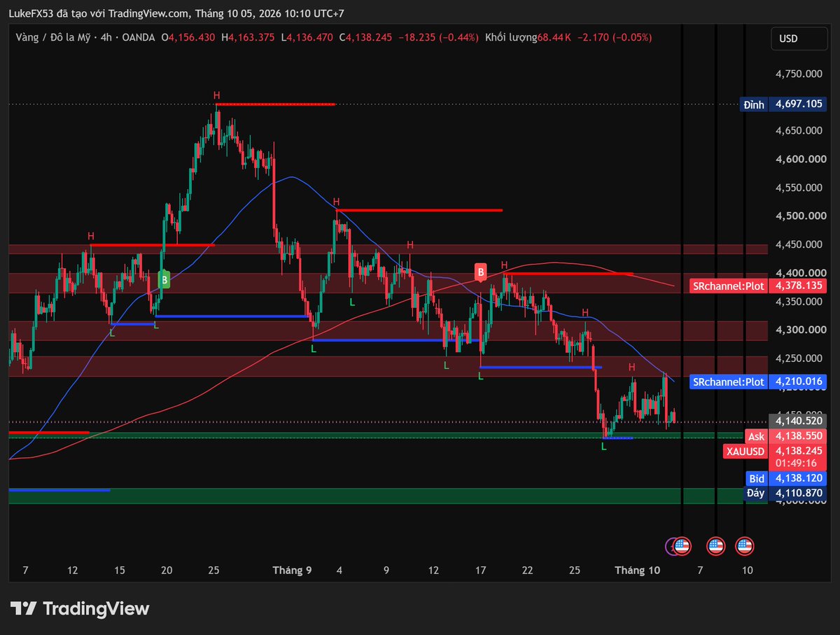Click the Ask 4,138.550 label
This screenshot has height=635, width=840.
tap(785, 435)
